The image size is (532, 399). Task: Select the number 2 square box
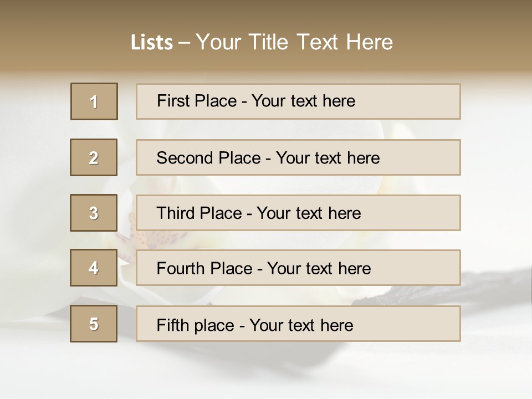coord(94,157)
